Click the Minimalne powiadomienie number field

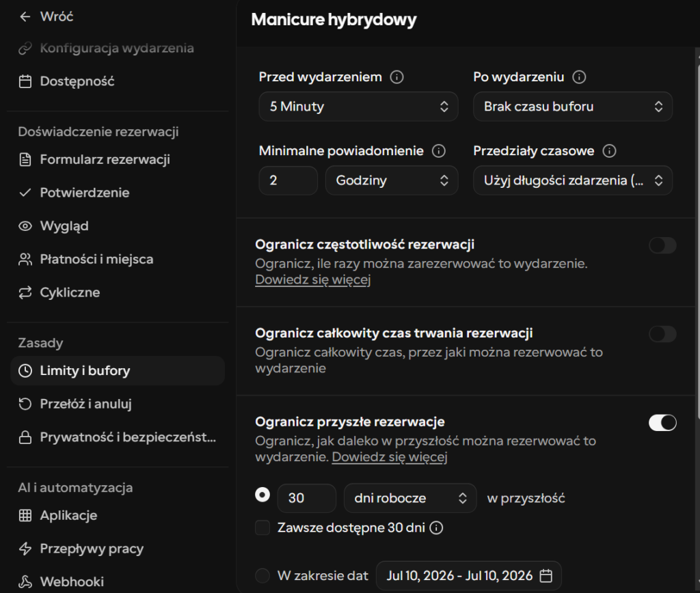coord(288,181)
